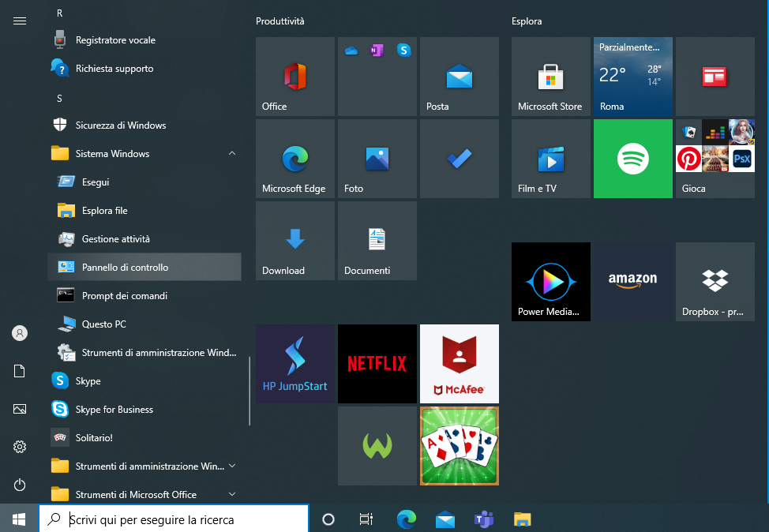Image resolution: width=769 pixels, height=532 pixels.
Task: Open the Documenti tile
Action: click(377, 241)
